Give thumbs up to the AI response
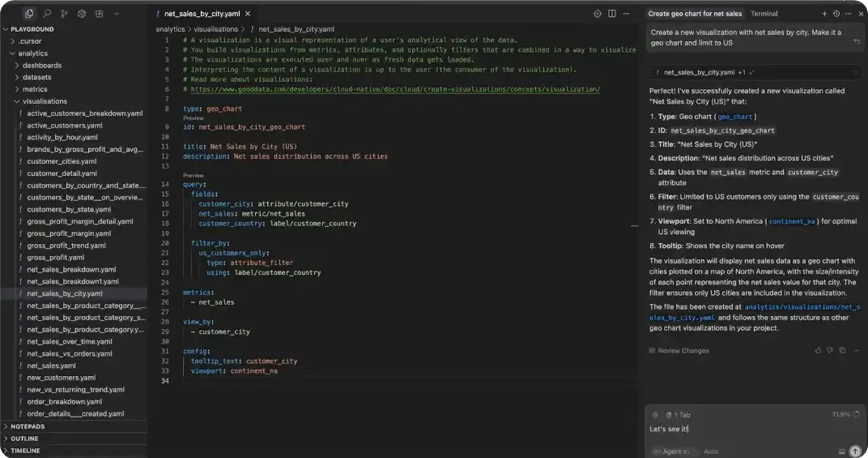 818,350
